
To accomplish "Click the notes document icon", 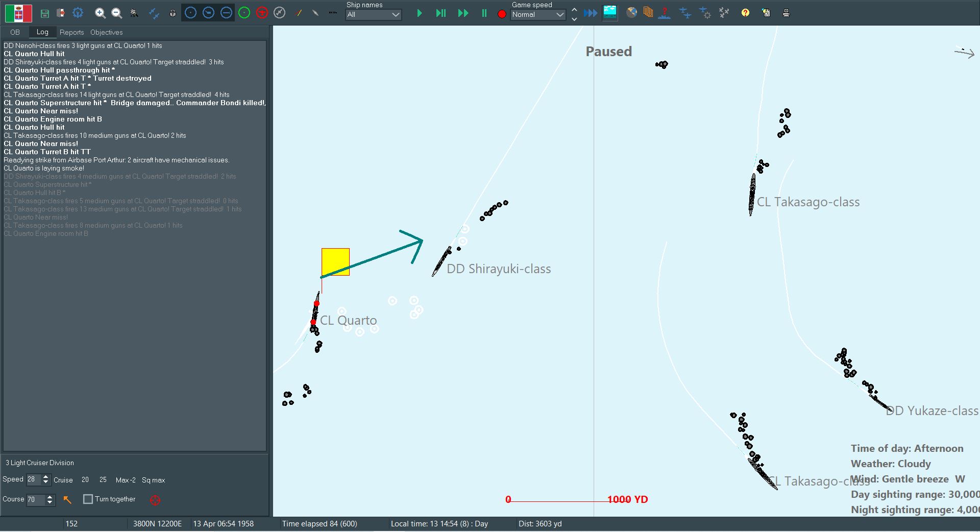I will coord(766,13).
